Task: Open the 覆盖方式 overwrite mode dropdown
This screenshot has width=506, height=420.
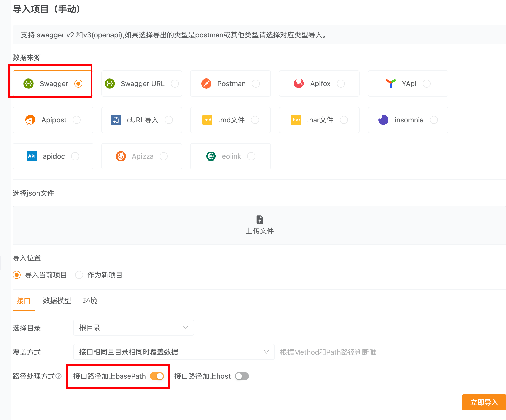Action: [x=174, y=352]
